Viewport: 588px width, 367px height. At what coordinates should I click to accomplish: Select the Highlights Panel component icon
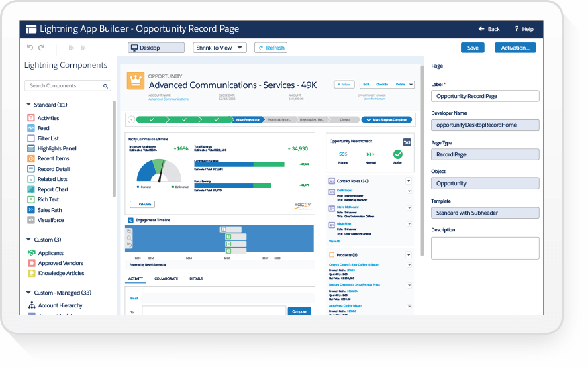click(31, 148)
